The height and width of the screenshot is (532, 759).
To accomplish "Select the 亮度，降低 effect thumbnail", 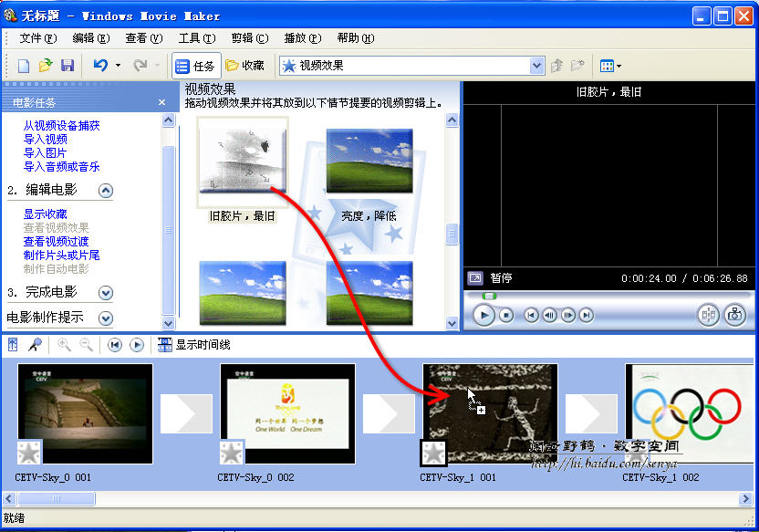I will 369,161.
